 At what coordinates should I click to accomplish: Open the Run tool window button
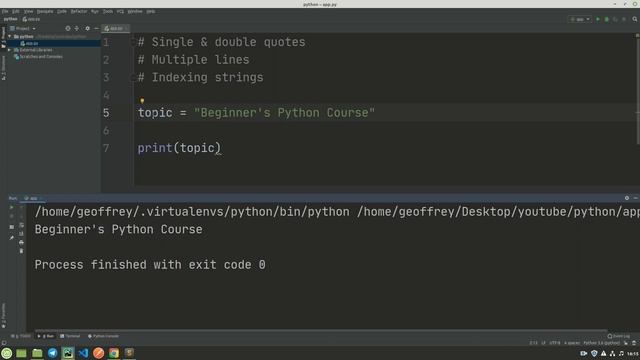[46, 336]
